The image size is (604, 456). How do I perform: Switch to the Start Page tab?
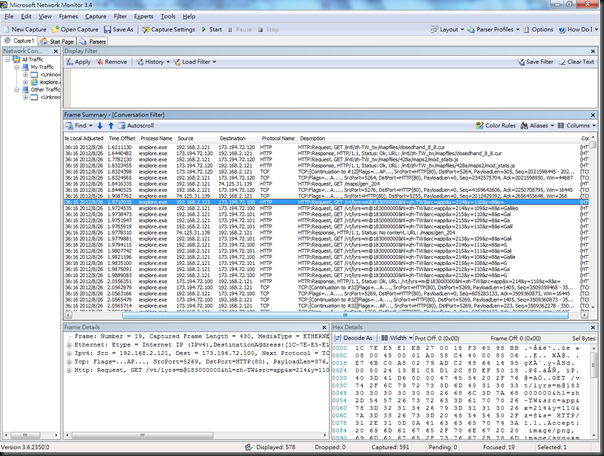coord(57,41)
